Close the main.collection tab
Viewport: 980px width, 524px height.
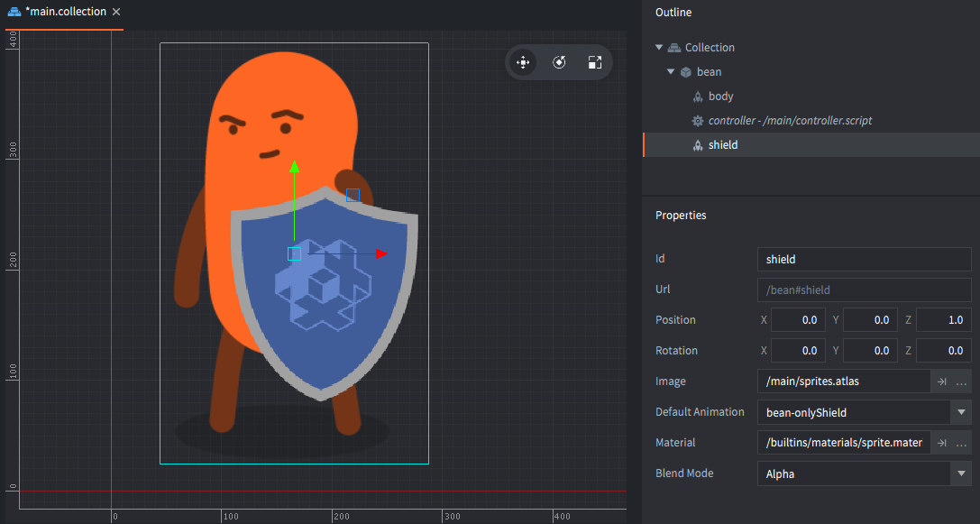[116, 12]
